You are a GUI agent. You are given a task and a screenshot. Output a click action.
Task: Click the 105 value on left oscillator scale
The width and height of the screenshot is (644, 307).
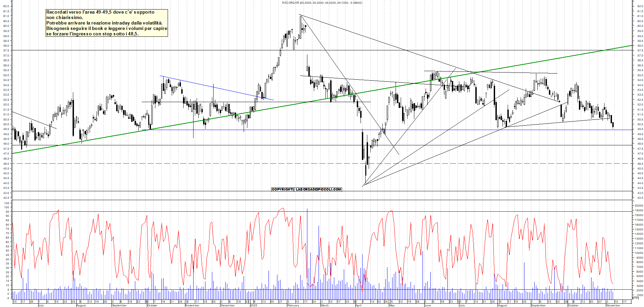point(6,203)
